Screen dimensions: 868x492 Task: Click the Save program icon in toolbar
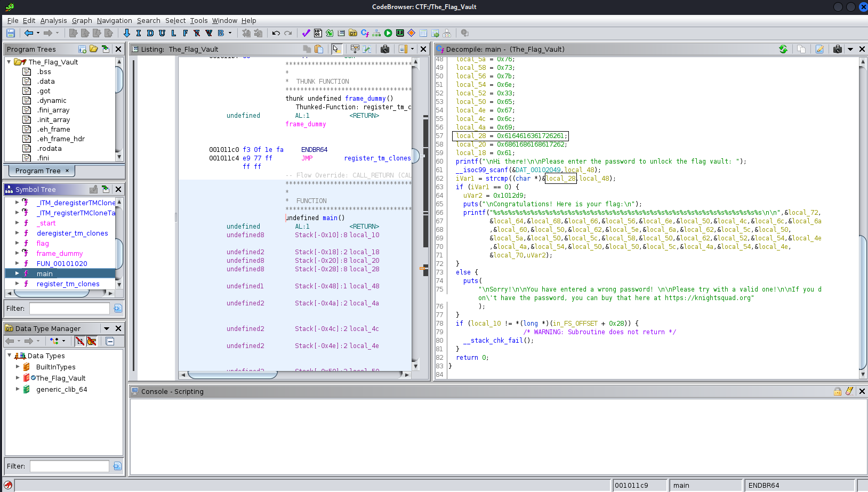pyautogui.click(x=10, y=33)
